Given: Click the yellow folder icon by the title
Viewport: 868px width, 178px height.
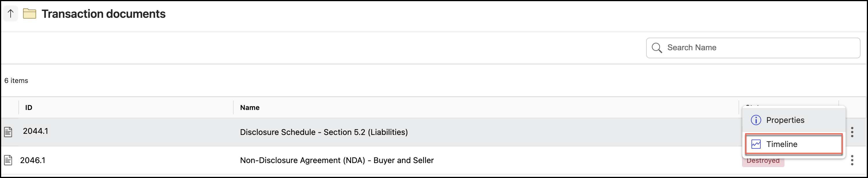Looking at the screenshot, I should (30, 14).
